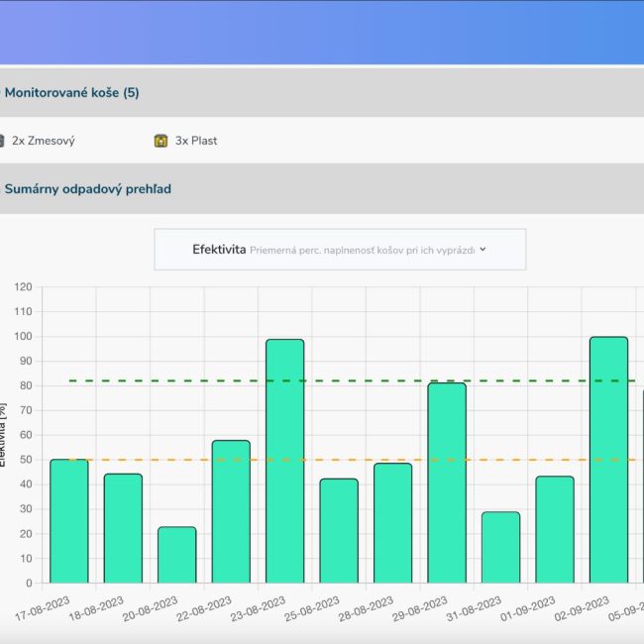The height and width of the screenshot is (644, 644).
Task: Collapse the Sumárny odpadový prehľad section
Action: 89,188
